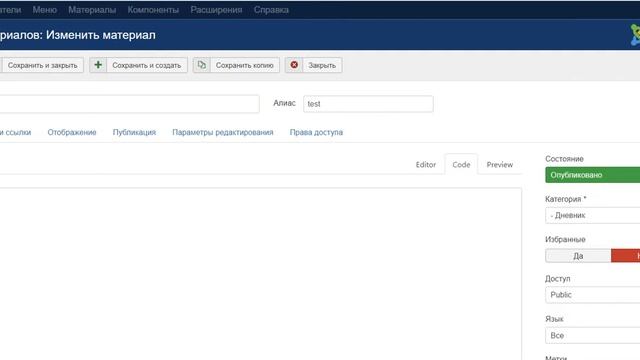Click the red Избранные No toggle
Screen dimensions: 640x360
pos(626,256)
